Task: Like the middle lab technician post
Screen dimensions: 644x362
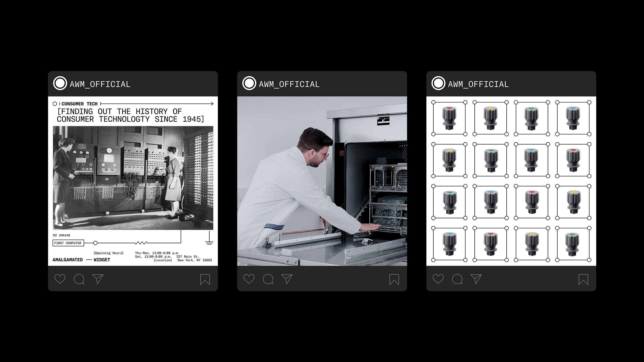Action: pyautogui.click(x=249, y=279)
